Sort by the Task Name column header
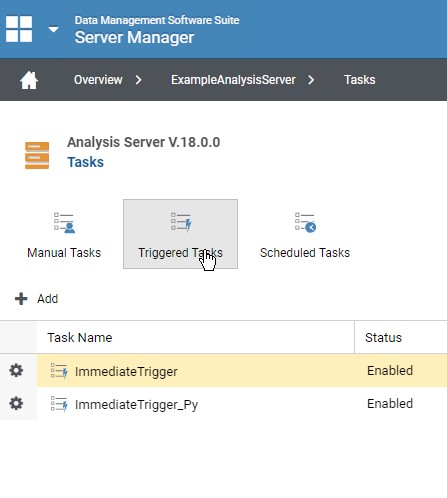This screenshot has height=498, width=447. coord(195,337)
